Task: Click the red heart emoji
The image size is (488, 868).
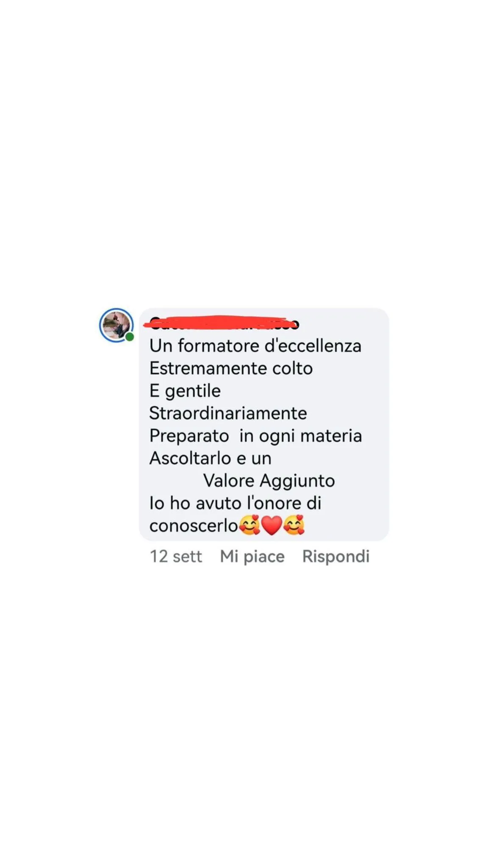Action: [x=271, y=526]
